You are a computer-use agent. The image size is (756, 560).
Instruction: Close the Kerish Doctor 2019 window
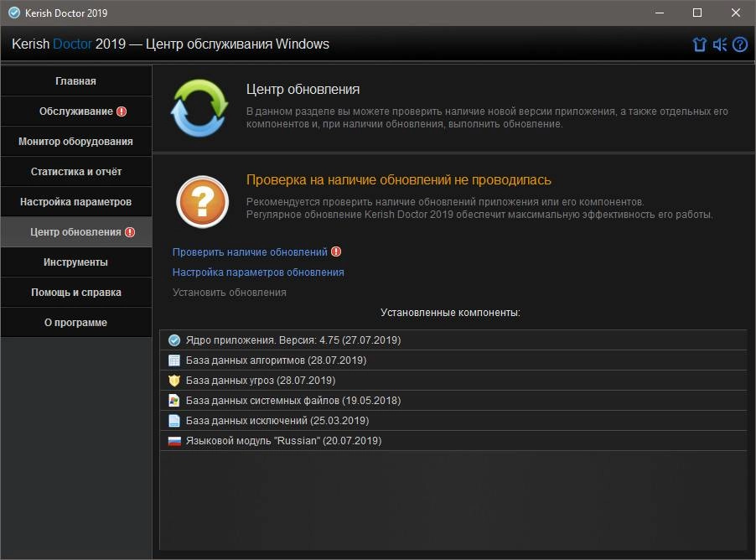coord(736,13)
